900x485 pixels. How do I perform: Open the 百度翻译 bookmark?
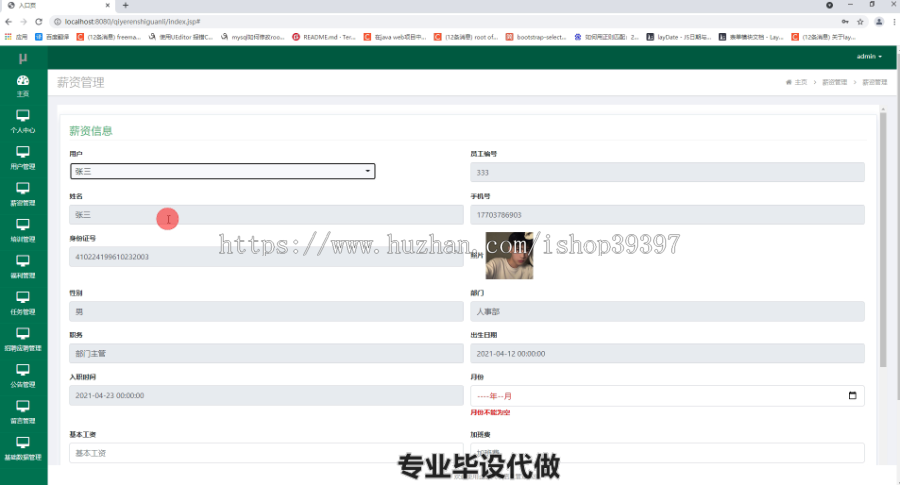pyautogui.click(x=52, y=37)
